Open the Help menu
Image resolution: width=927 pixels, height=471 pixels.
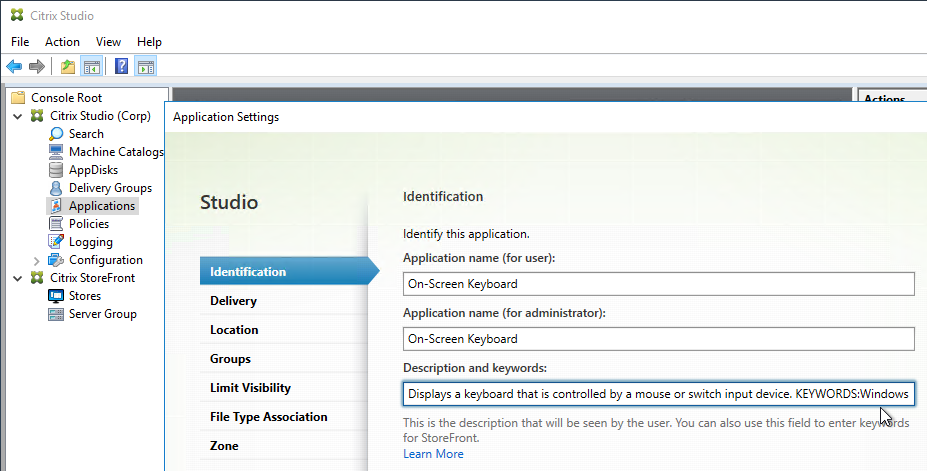point(149,42)
